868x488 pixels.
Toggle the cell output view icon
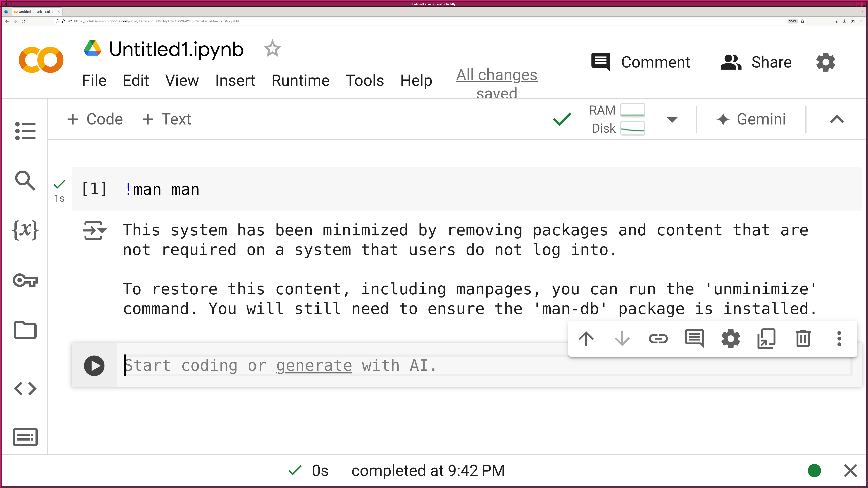95,231
